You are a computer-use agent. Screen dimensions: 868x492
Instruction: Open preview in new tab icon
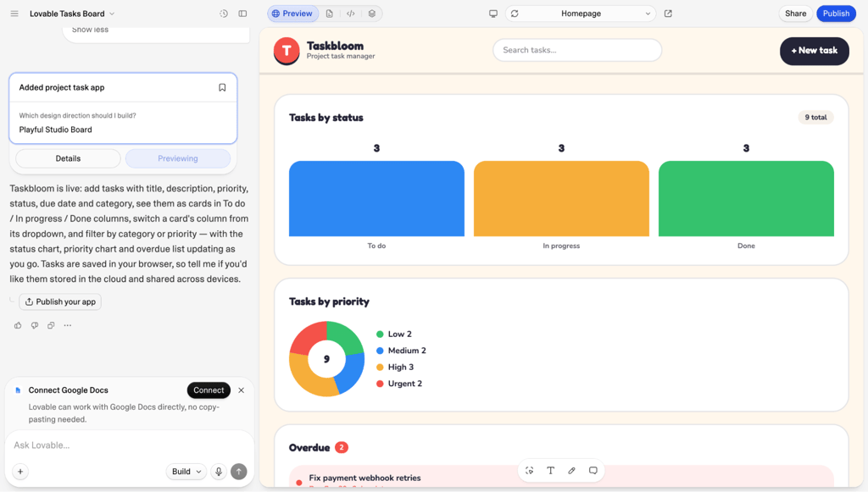(668, 14)
